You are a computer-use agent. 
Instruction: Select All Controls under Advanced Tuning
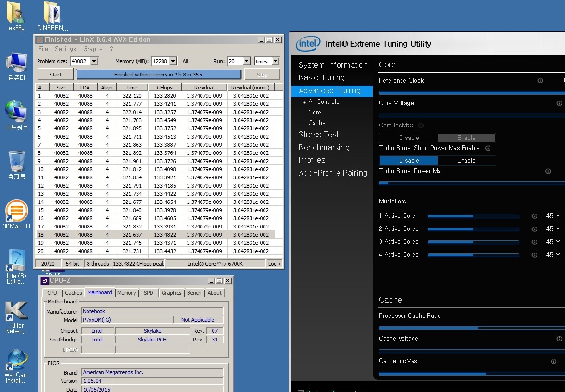pyautogui.click(x=324, y=102)
